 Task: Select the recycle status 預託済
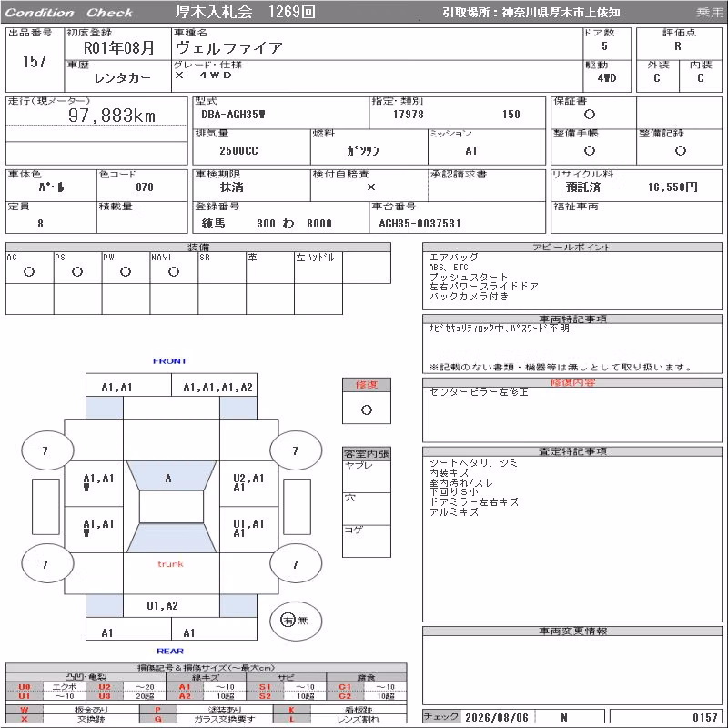click(583, 187)
